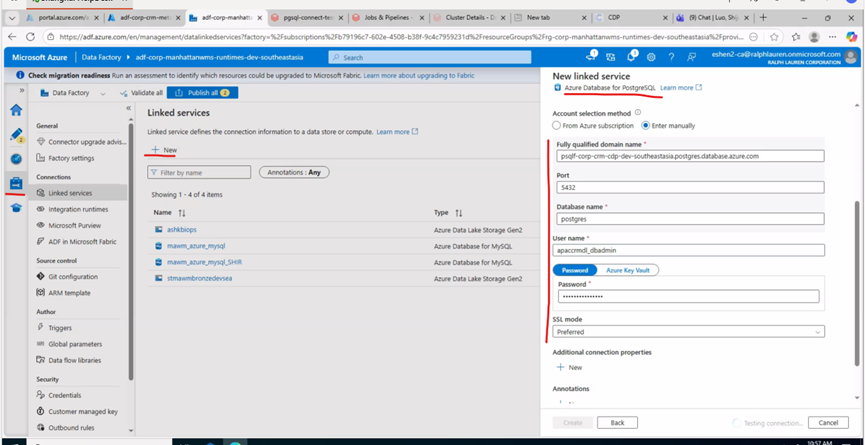Open the Author pencil hub
This screenshot has height=445, width=865.
click(17, 134)
